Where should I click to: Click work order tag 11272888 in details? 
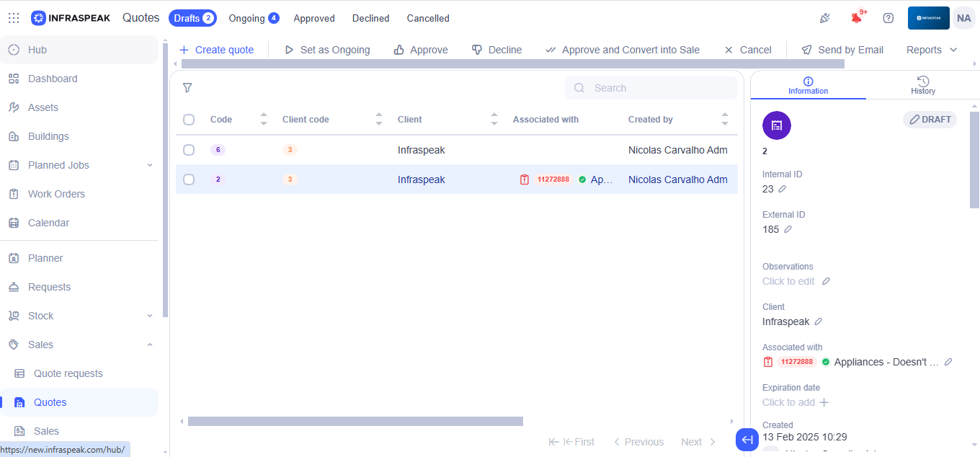(x=796, y=362)
